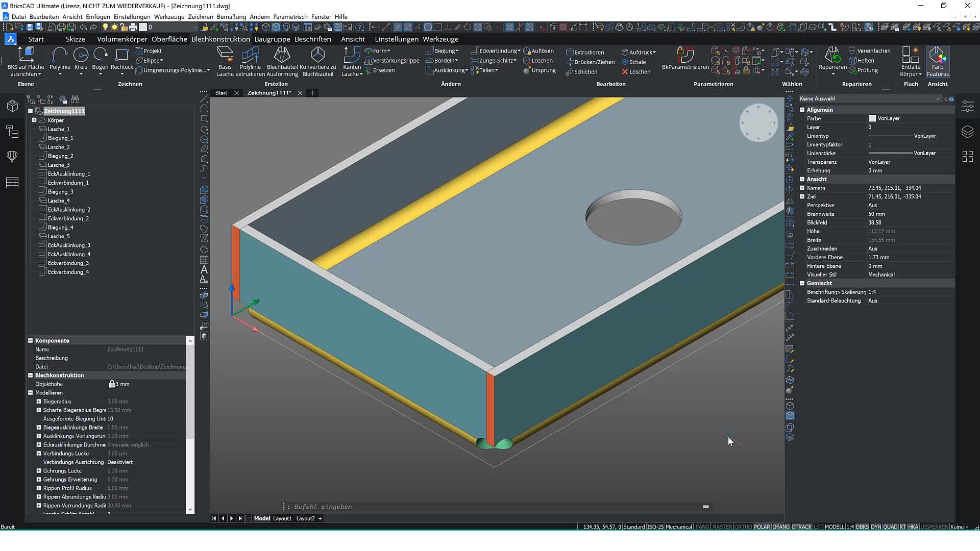Click the Schale button
The height and width of the screenshot is (551, 980).
point(633,62)
